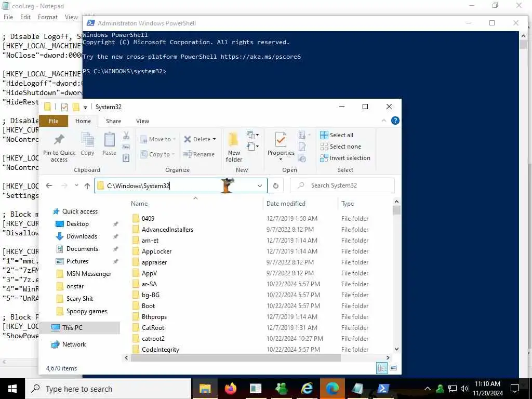Click the Search System32 box
This screenshot has width=532, height=399.
[342, 185]
